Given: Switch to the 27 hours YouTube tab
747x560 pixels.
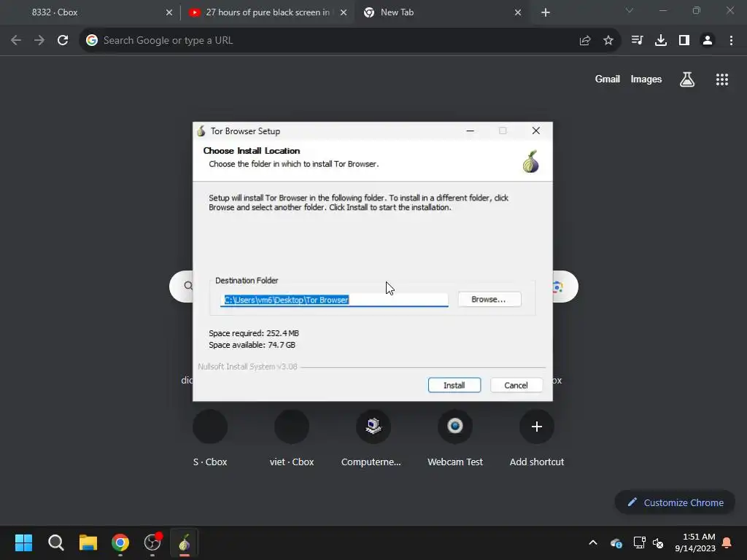Looking at the screenshot, I should (x=267, y=12).
